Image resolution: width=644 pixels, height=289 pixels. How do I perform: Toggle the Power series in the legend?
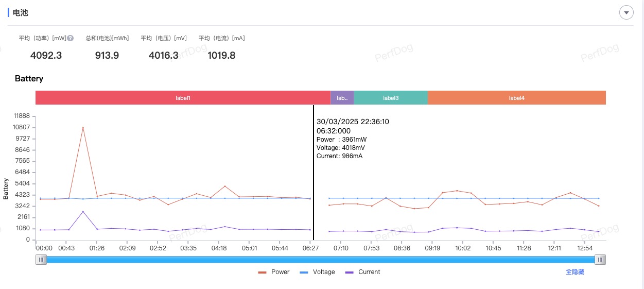pyautogui.click(x=274, y=272)
